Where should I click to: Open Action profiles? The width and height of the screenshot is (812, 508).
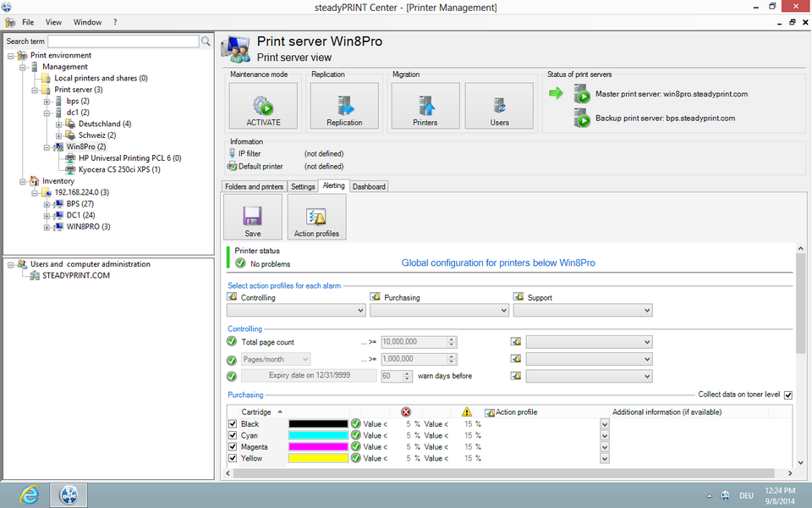tap(316, 217)
